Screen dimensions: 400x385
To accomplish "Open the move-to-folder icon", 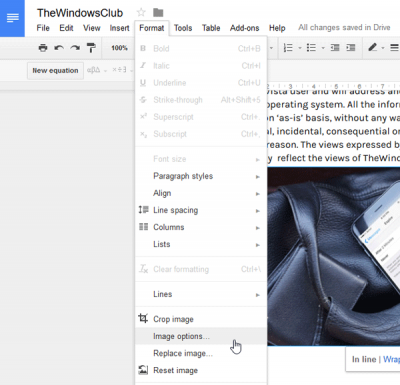I will tap(158, 13).
